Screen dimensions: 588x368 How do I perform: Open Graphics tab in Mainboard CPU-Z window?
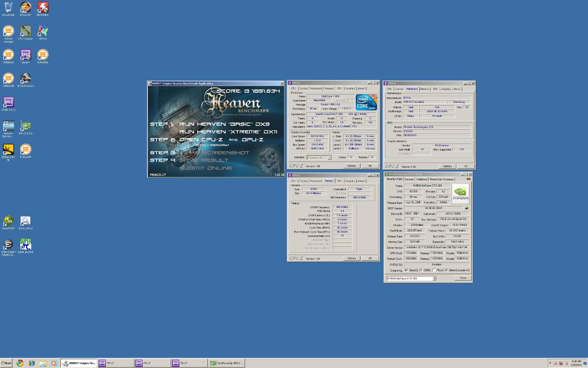[x=446, y=89]
